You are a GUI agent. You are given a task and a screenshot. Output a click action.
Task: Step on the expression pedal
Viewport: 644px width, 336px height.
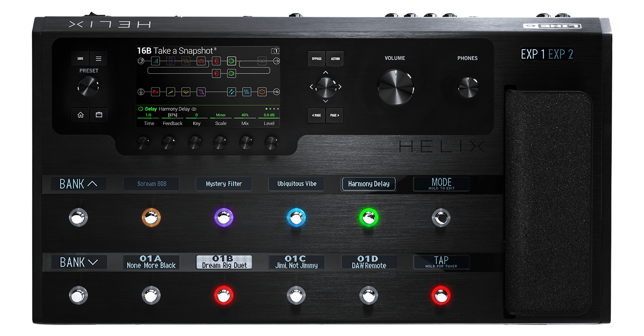548,203
